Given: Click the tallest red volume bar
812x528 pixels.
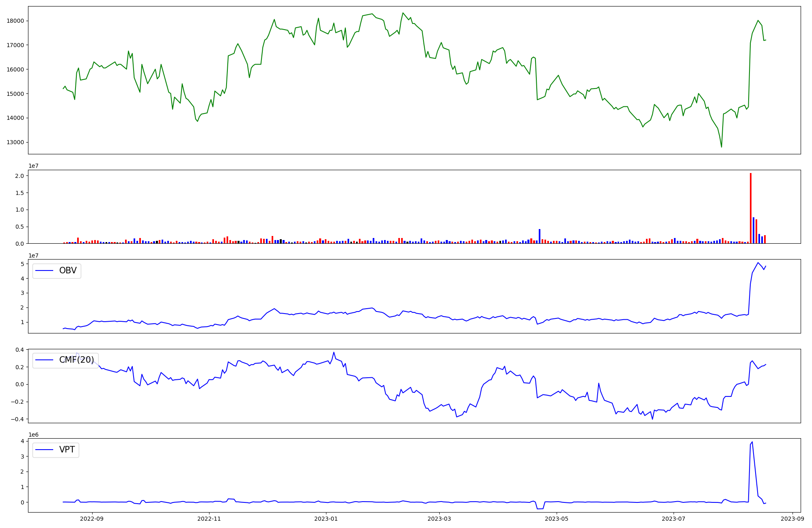Looking at the screenshot, I should click(x=751, y=208).
